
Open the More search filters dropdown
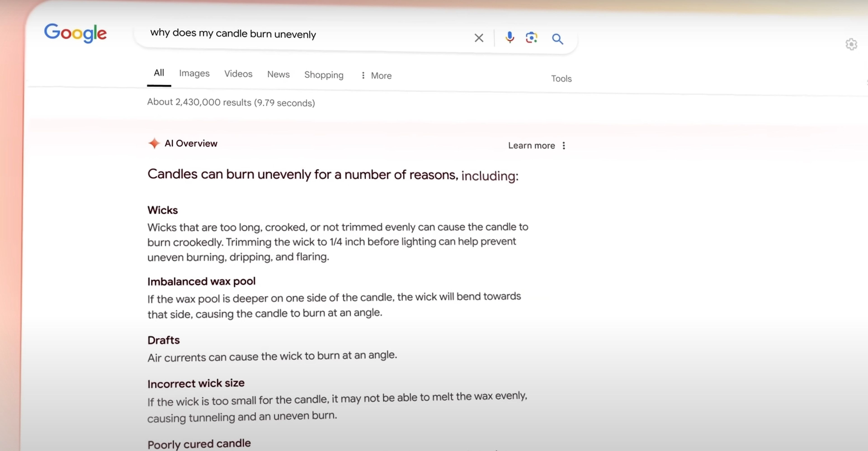(376, 75)
